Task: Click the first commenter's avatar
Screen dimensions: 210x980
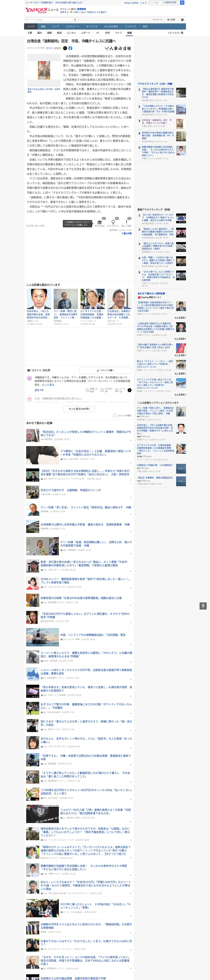Action: point(29,378)
